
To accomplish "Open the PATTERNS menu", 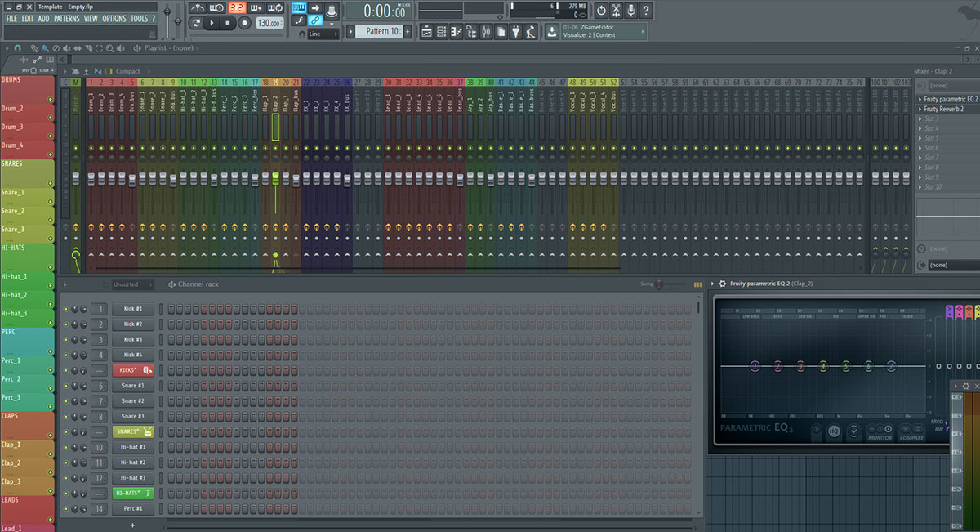I will pos(66,19).
